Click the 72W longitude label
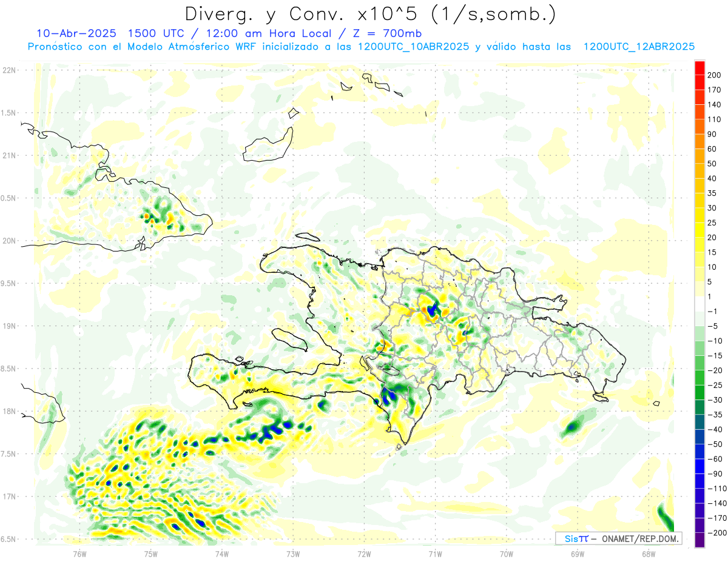The height and width of the screenshot is (562, 728). [364, 554]
